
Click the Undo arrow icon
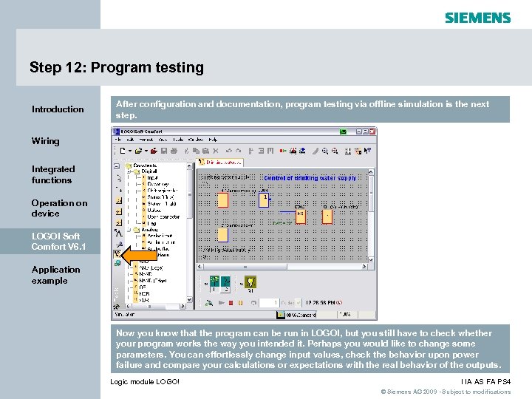tap(228, 151)
